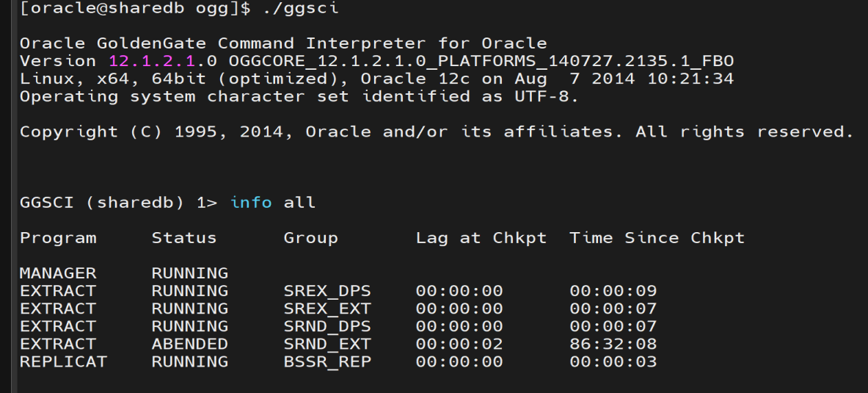Click the 'Group' column header
Viewport: 868px width, 393px height.
click(310, 238)
